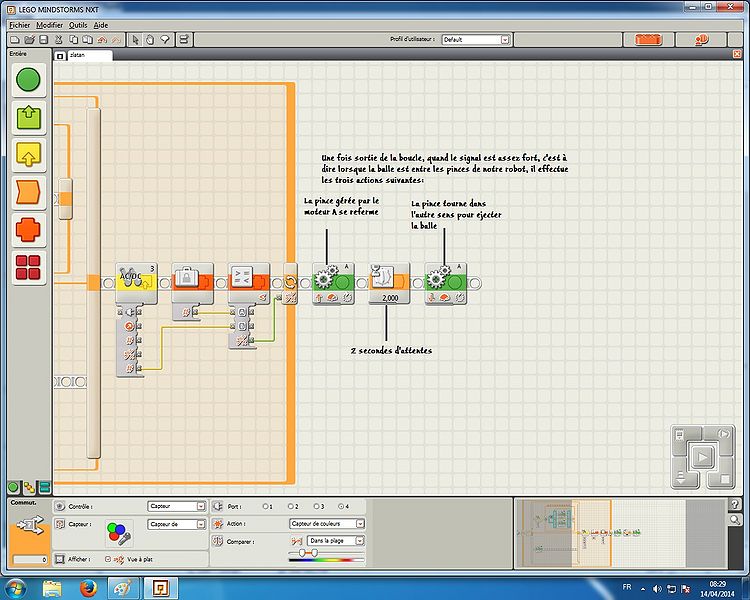
Task: Select the yellow Sound block in palette
Action: click(30, 155)
